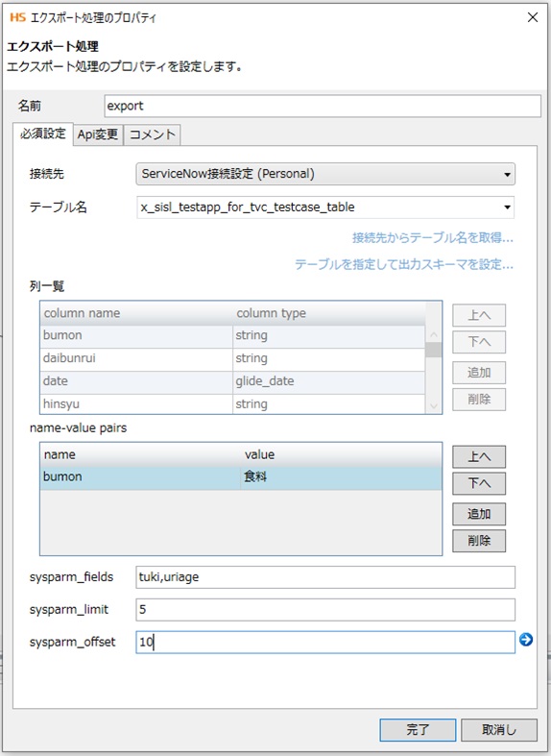Open the コメント tab

point(153,134)
